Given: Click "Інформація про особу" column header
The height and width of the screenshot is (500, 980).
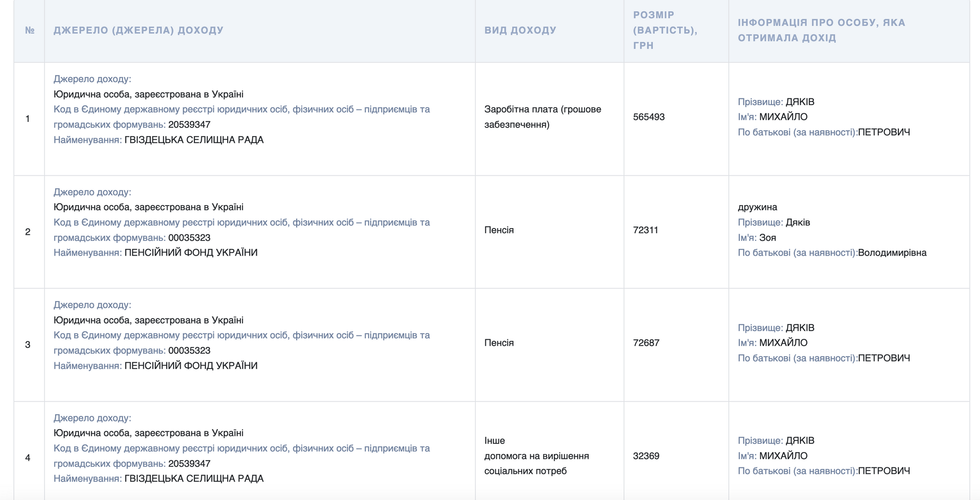Looking at the screenshot, I should tap(821, 31).
